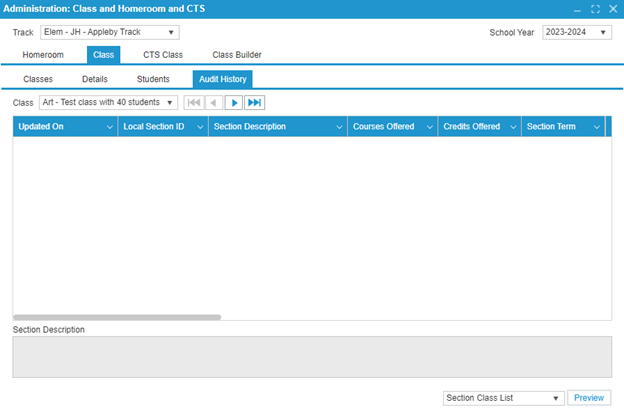Screen dimensions: 624x414
Task: Switch to the CTS Class tab
Action: click(x=162, y=55)
